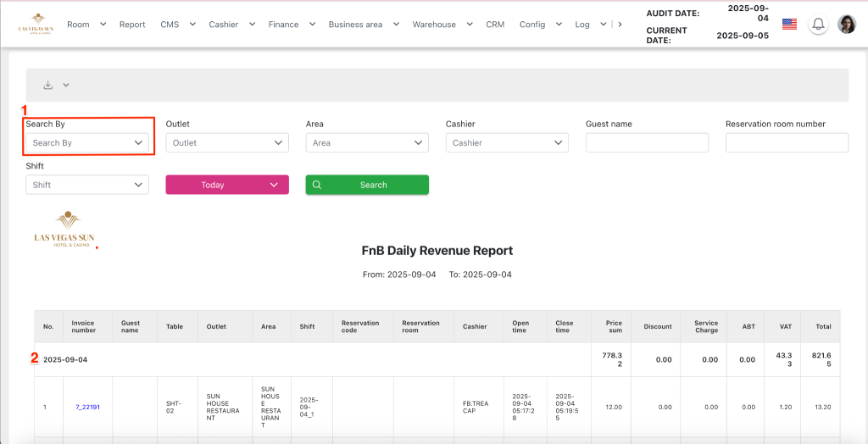Open the Warehouse menu
The height and width of the screenshot is (444, 868).
pyautogui.click(x=434, y=25)
